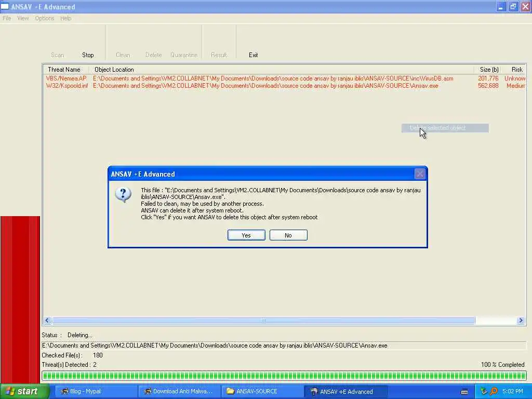Click the Delete toolbar button
Screen dimensions: 532x399
[x=153, y=55]
